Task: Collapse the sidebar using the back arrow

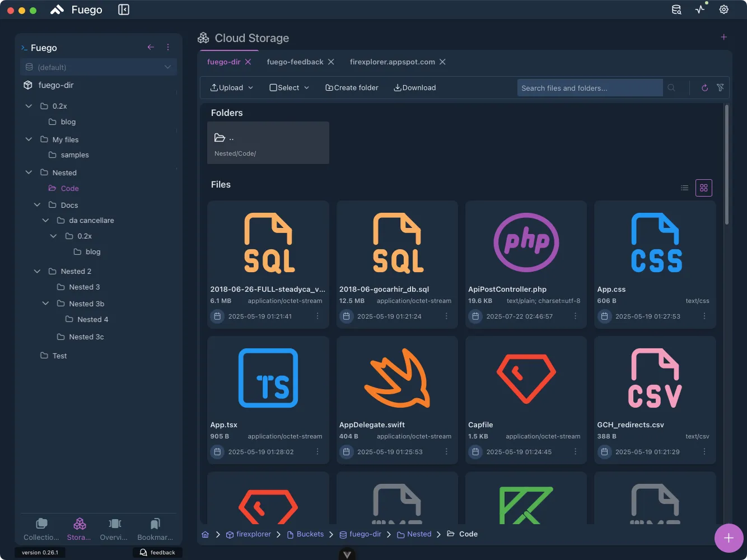Action: 151,47
